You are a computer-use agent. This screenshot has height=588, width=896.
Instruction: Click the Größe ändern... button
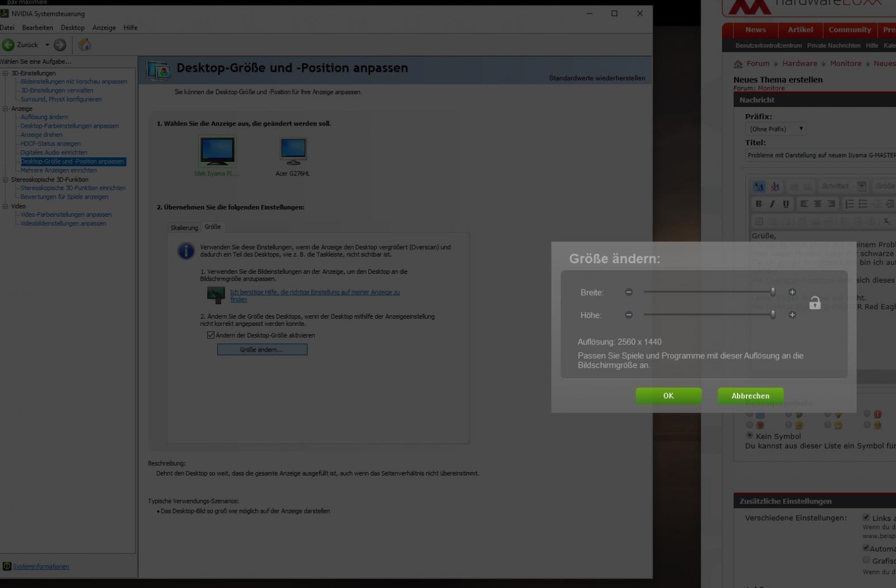pyautogui.click(x=262, y=349)
